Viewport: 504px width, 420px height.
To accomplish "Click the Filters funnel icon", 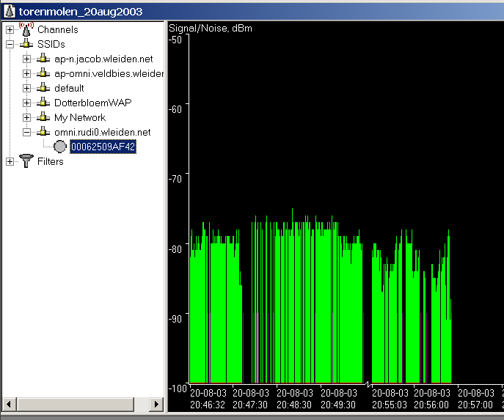I will [x=26, y=161].
